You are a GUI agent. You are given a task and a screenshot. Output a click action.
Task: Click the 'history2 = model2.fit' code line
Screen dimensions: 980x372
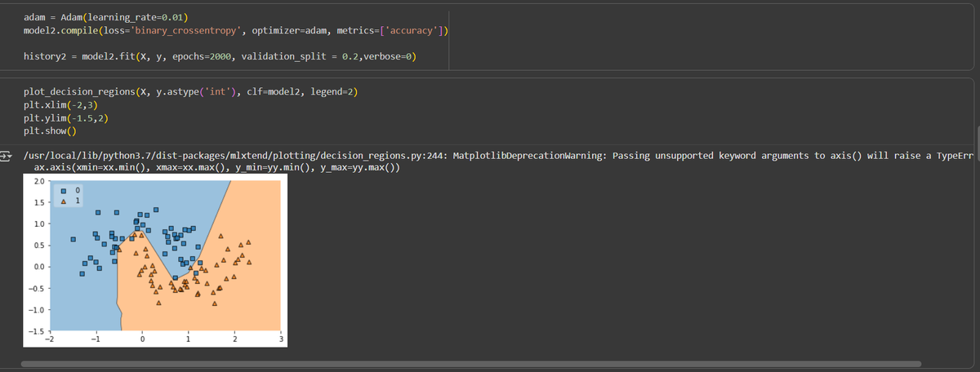[220, 57]
